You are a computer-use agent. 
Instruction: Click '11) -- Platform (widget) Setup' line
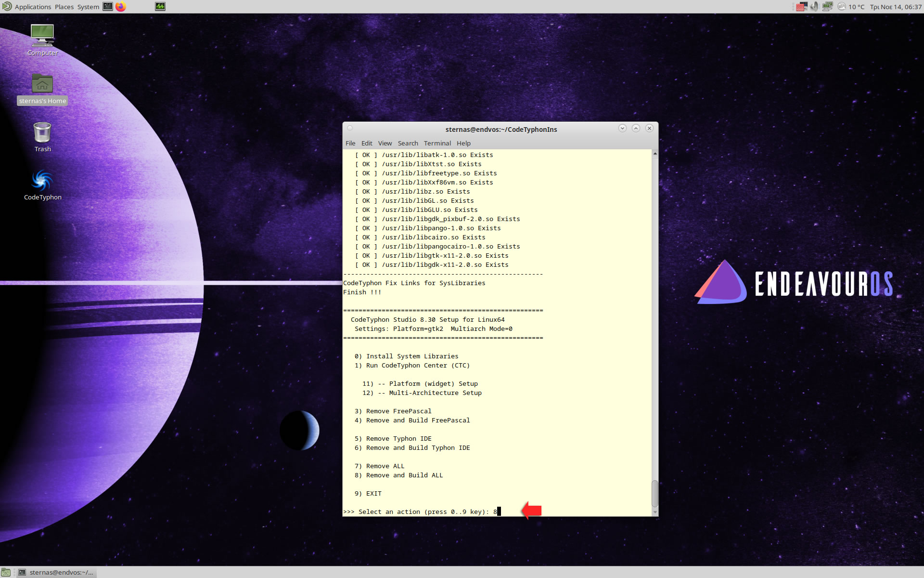click(420, 383)
